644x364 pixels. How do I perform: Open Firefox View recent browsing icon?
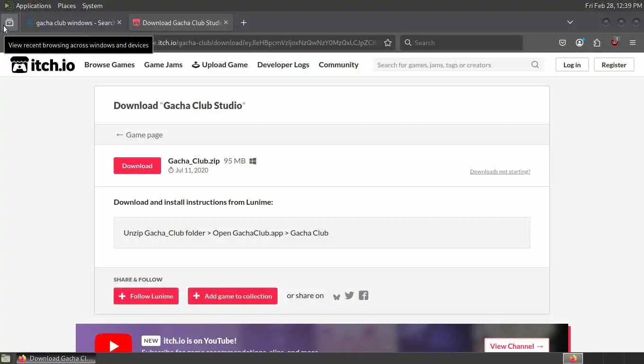pyautogui.click(x=9, y=22)
